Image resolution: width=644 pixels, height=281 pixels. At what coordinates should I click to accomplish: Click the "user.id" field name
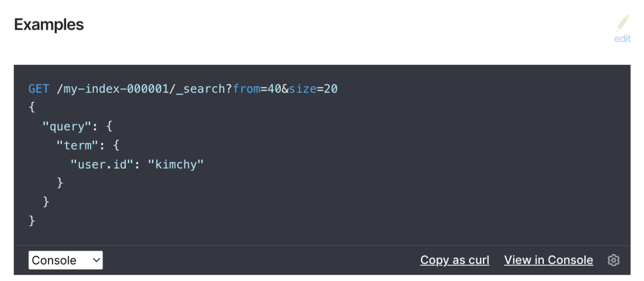click(102, 164)
